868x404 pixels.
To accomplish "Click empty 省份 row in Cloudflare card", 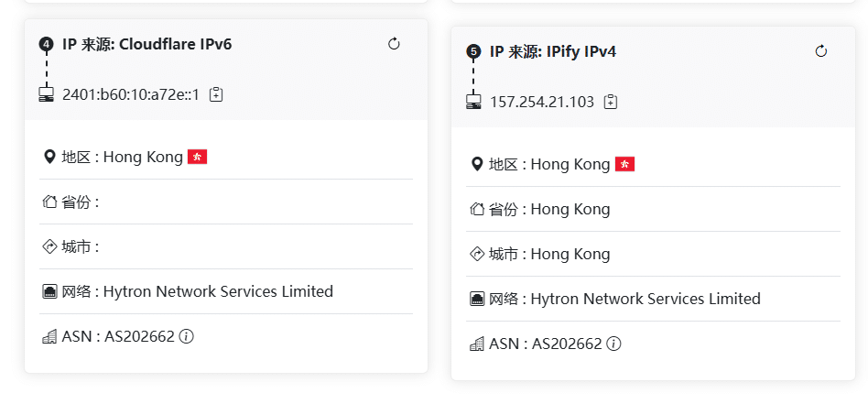I will pyautogui.click(x=226, y=202).
